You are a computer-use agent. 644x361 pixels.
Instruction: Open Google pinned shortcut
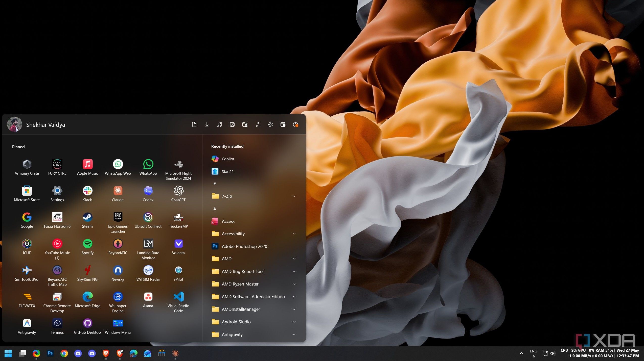pos(27,220)
